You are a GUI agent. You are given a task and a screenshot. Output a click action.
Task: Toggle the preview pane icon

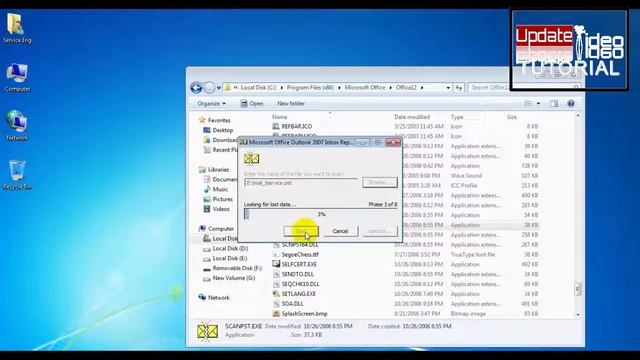[x=554, y=104]
